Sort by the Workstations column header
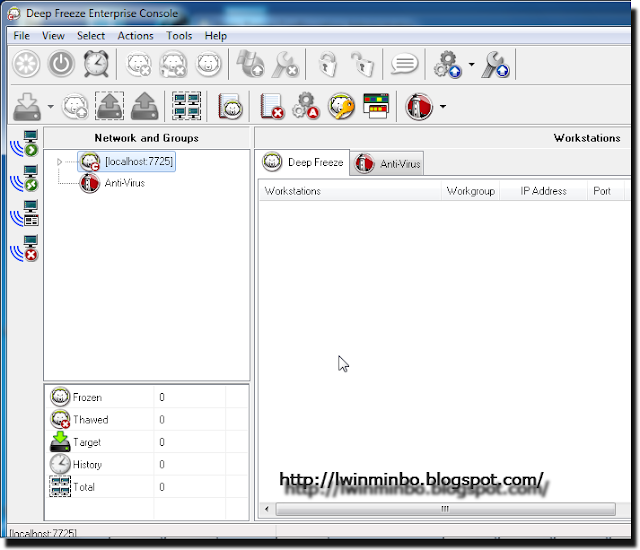Viewport: 640px width, 550px height. click(x=350, y=191)
